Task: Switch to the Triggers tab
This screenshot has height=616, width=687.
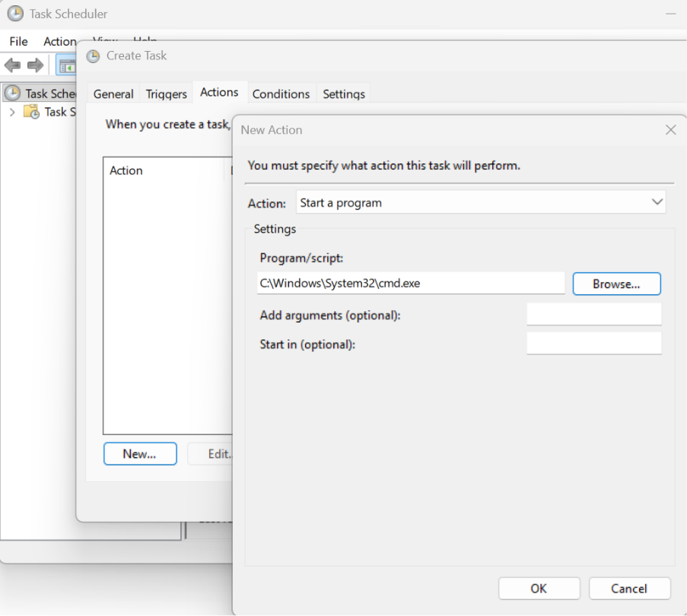Action: [166, 94]
